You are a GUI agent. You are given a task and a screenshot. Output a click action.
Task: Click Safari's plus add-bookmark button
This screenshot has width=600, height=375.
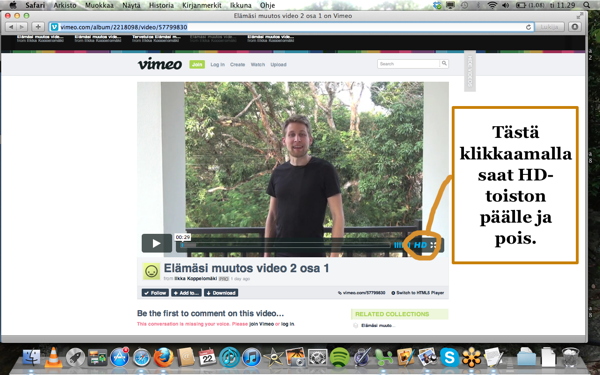38,27
